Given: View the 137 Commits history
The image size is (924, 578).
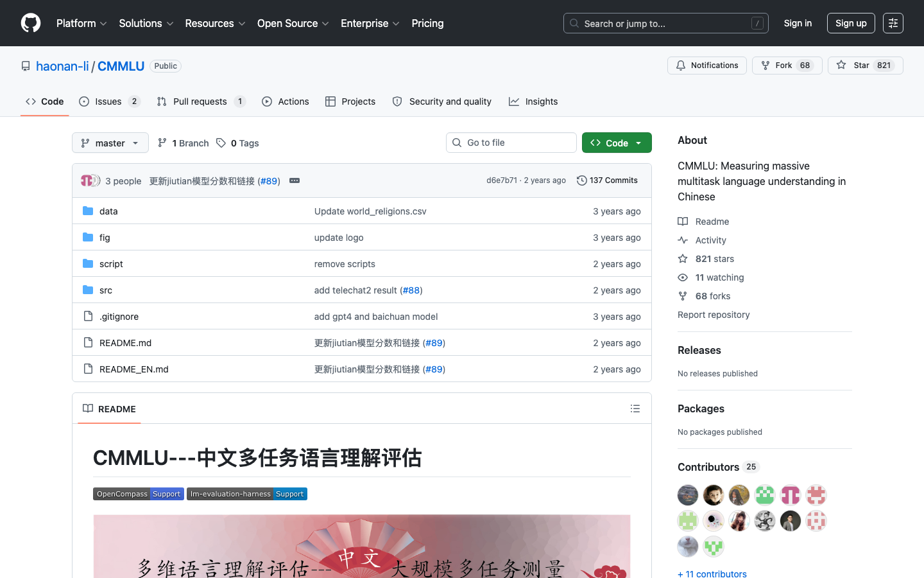Looking at the screenshot, I should point(607,180).
